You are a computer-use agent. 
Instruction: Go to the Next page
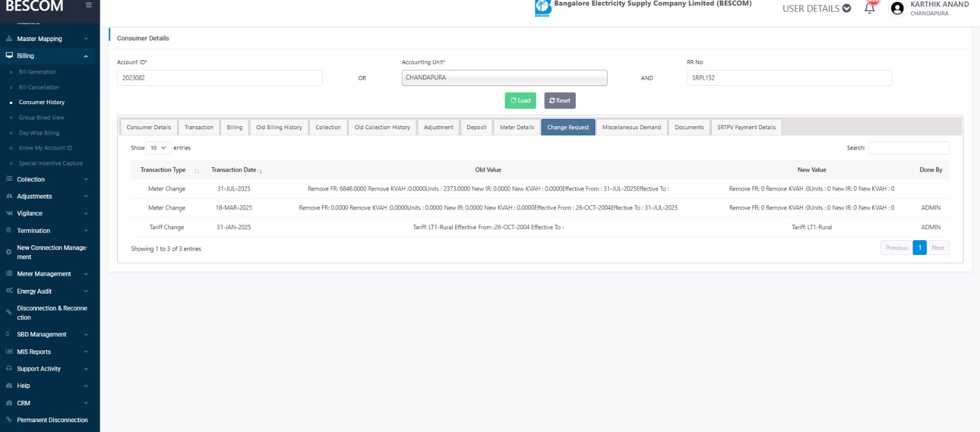click(x=938, y=248)
